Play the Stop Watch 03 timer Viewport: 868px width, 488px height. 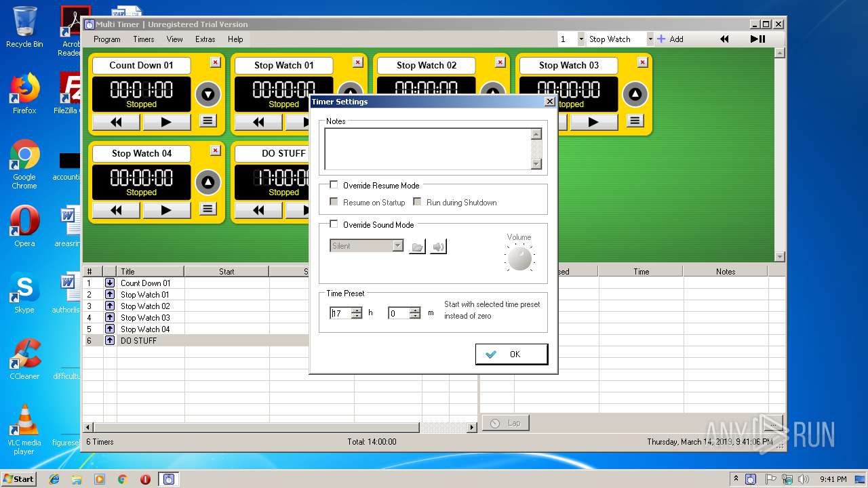coord(593,122)
